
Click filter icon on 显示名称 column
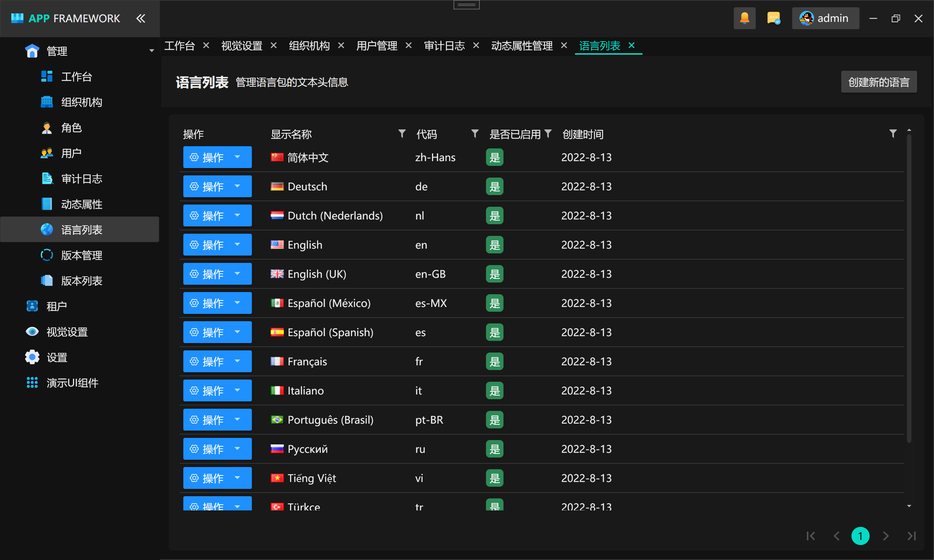click(x=402, y=133)
